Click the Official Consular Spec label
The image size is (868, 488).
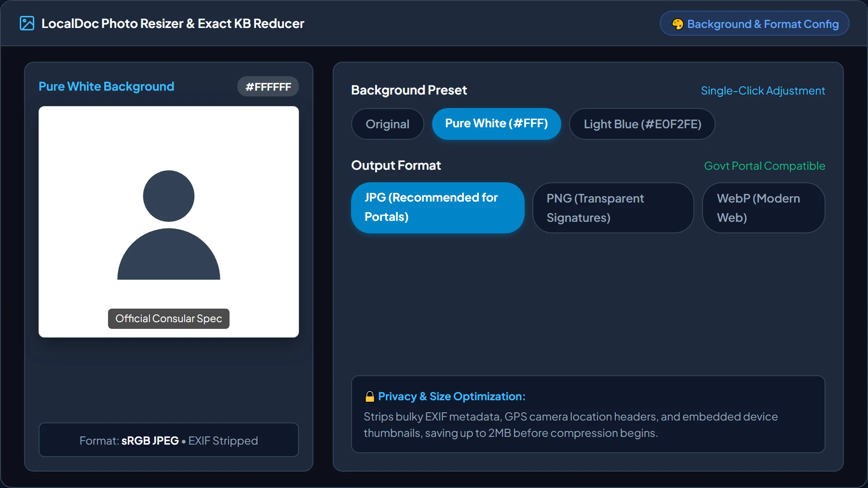169,319
